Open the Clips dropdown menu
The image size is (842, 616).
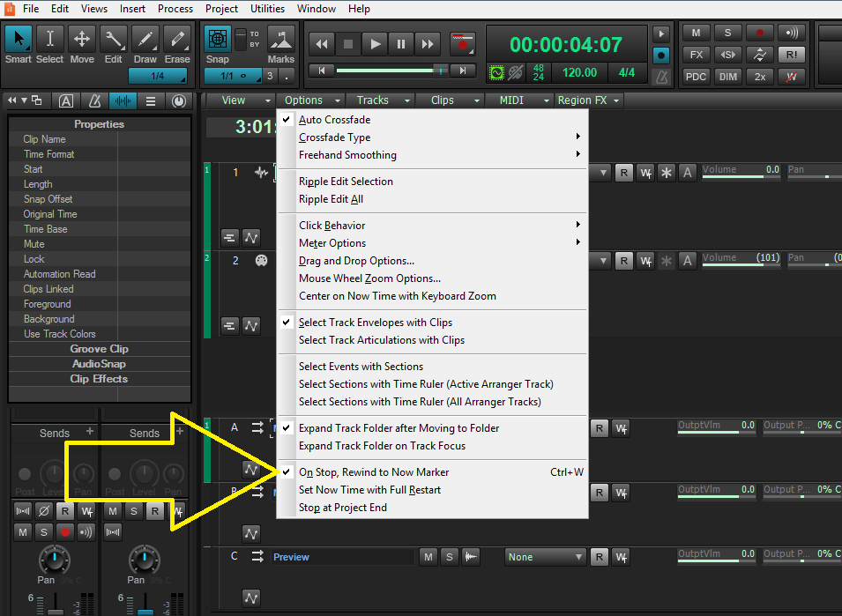coord(449,100)
